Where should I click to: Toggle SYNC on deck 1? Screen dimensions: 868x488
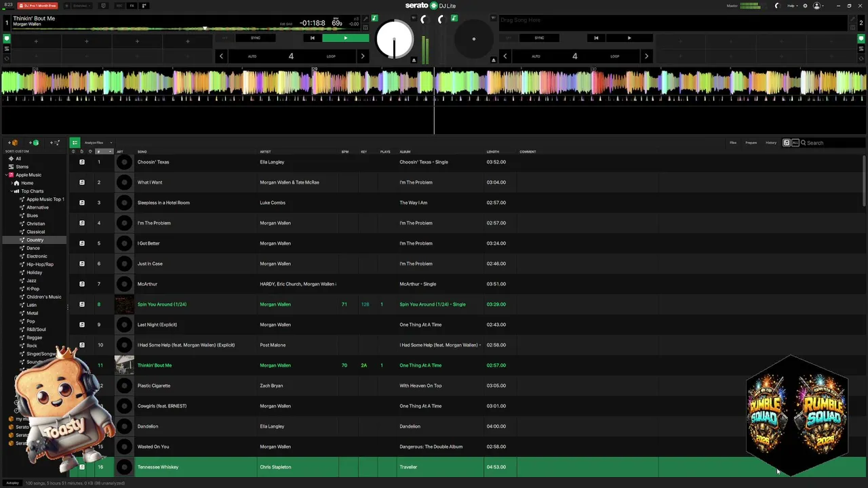[x=255, y=38]
